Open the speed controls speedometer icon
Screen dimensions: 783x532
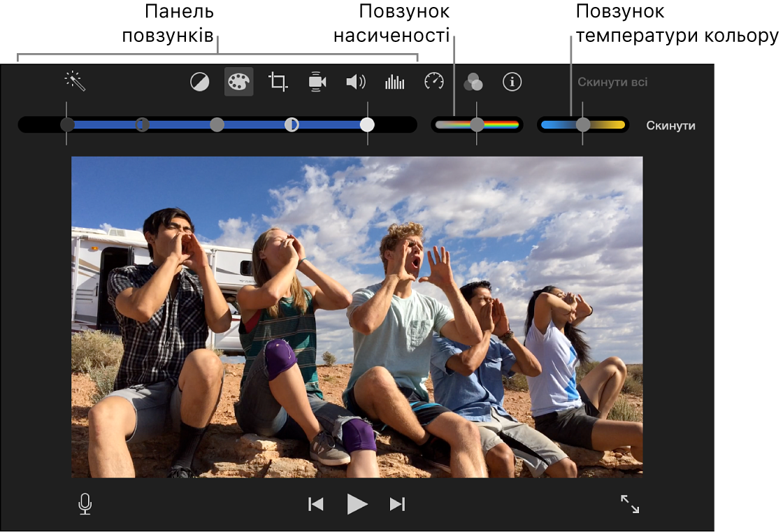point(434,82)
